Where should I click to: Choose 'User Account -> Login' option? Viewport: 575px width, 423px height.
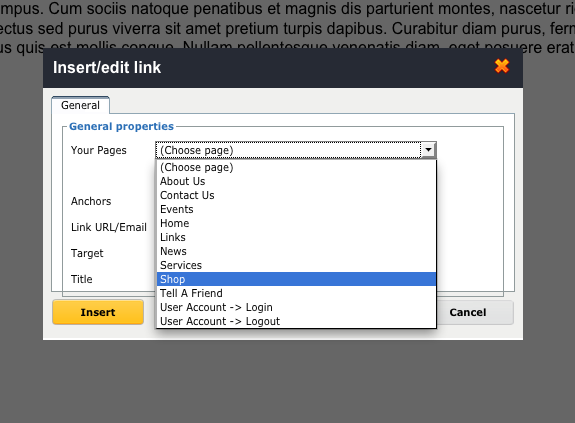(x=296, y=307)
